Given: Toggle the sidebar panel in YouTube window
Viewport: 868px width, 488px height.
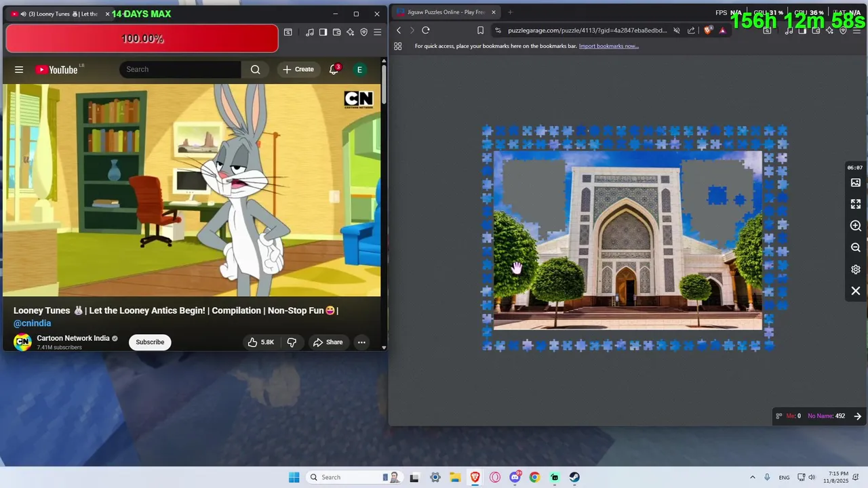Looking at the screenshot, I should (323, 32).
